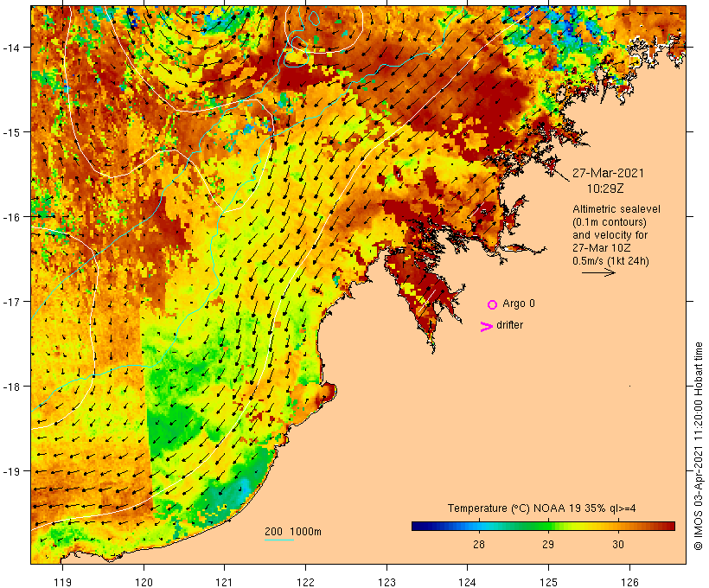Image resolution: width=709 pixels, height=588 pixels.
Task: Click the '200 1000m' depth contour label
Action: coord(293,532)
